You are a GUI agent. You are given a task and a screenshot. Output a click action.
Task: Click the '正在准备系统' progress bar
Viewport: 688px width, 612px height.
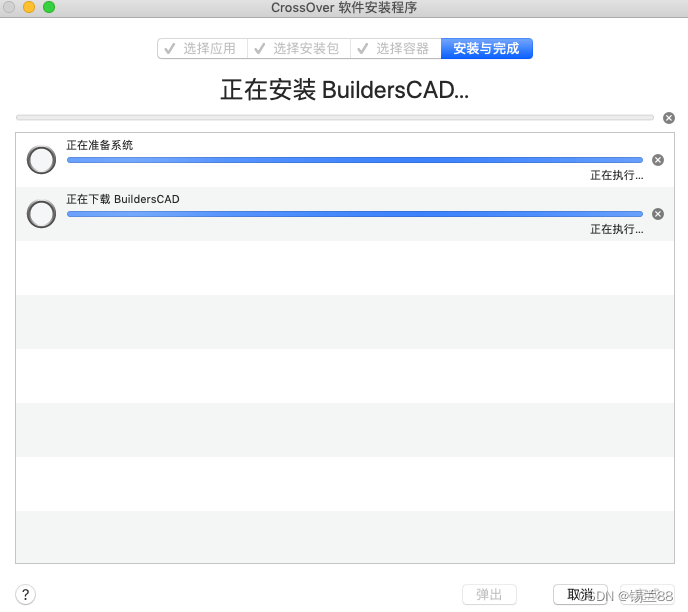pyautogui.click(x=355, y=160)
